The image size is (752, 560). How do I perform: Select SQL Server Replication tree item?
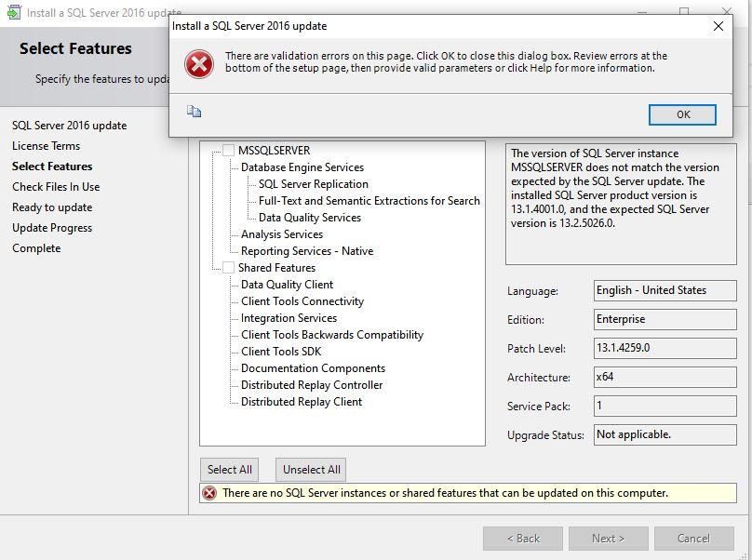[x=313, y=184]
